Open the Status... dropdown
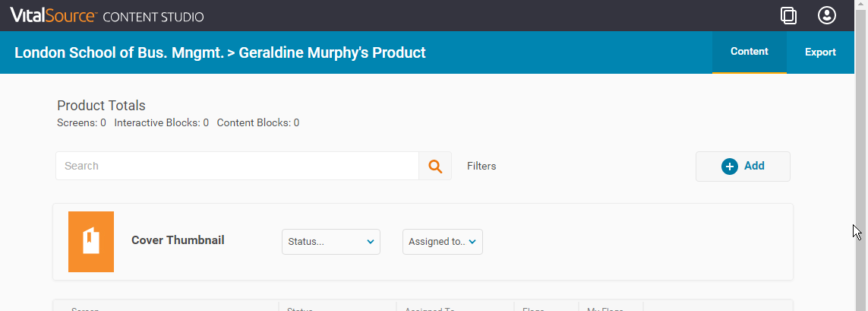 331,242
